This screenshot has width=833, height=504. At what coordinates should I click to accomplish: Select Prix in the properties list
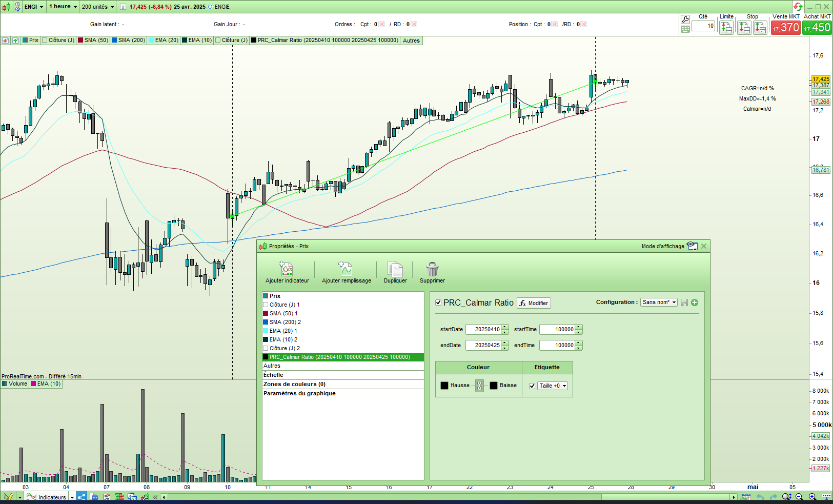click(343, 296)
